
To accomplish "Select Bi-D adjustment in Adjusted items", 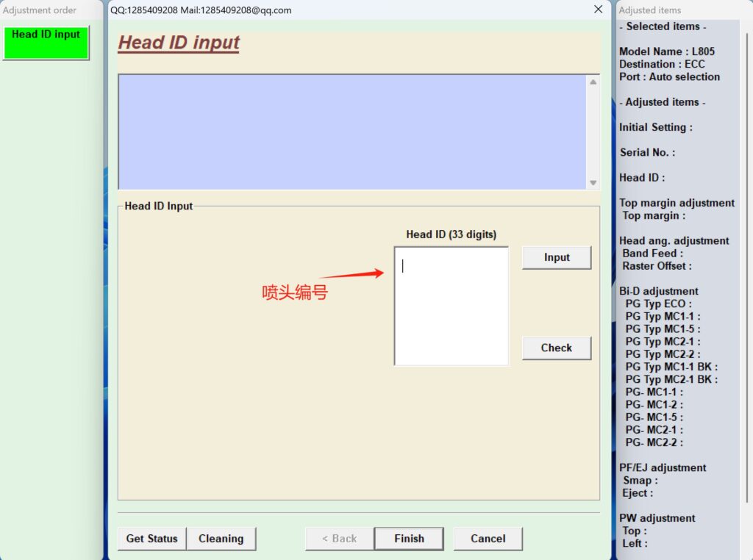I will click(658, 291).
